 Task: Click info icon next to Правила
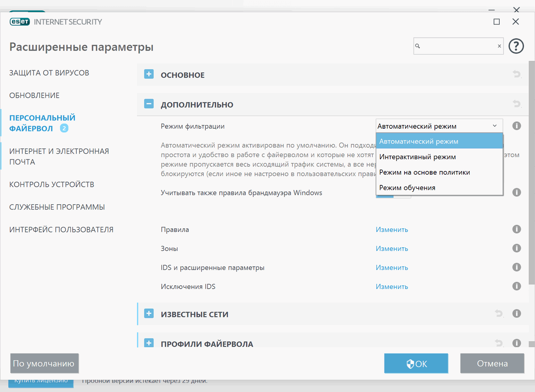click(516, 229)
